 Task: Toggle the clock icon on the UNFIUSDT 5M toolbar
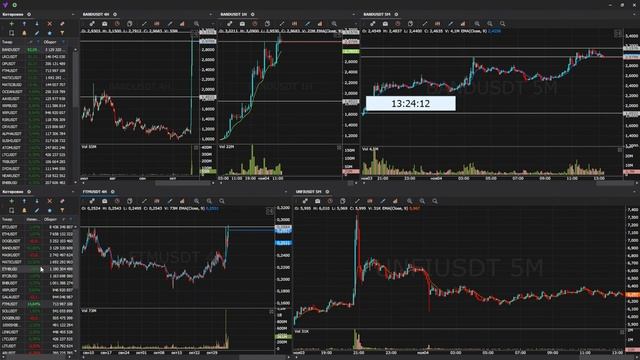pyautogui.click(x=330, y=201)
